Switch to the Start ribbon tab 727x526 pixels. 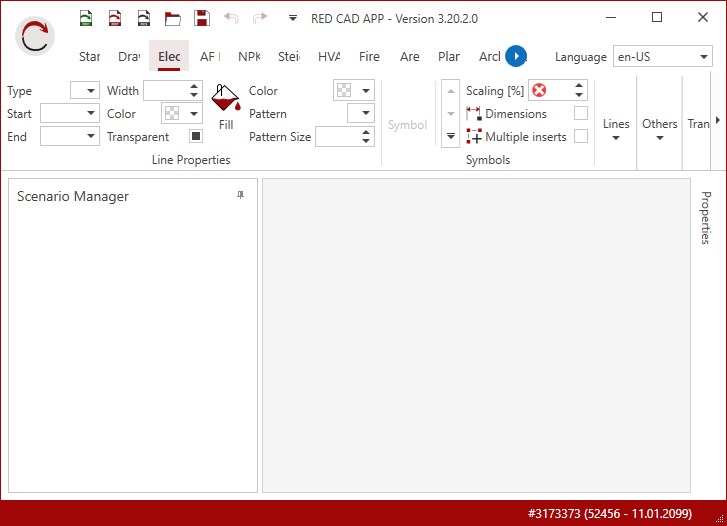[89, 57]
